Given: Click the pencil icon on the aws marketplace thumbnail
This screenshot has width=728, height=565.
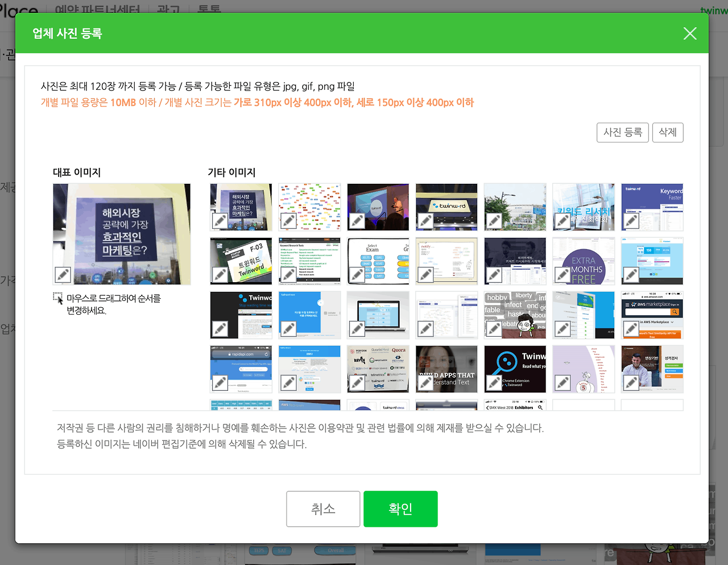Looking at the screenshot, I should coord(631,329).
